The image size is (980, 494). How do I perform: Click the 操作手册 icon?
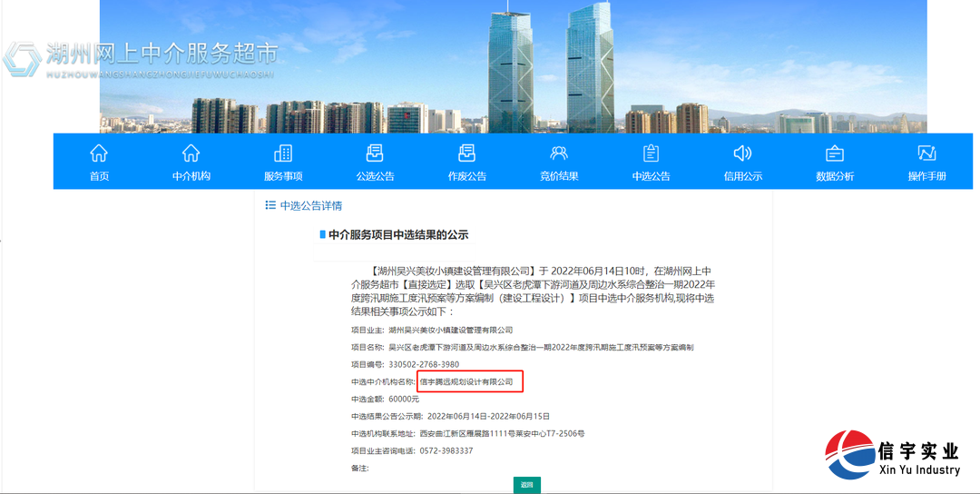coord(926,153)
